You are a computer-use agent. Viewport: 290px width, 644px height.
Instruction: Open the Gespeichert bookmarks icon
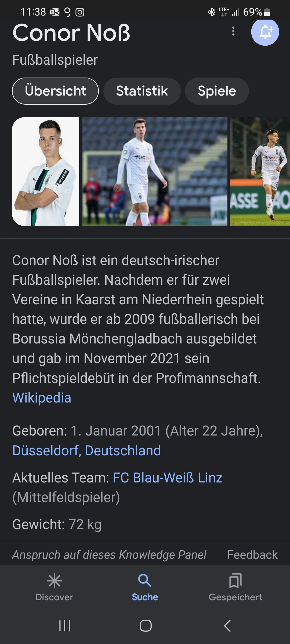point(235,581)
